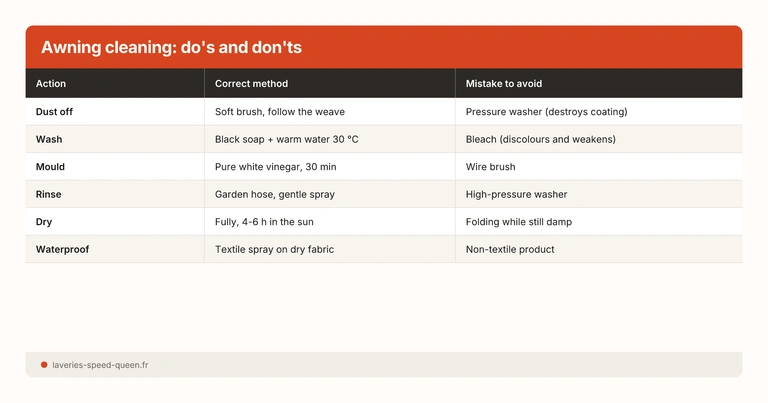The width and height of the screenshot is (768, 403).
Task: Click the 'Bleach (discolours and weakens)' cell
Action: pyautogui.click(x=540, y=139)
